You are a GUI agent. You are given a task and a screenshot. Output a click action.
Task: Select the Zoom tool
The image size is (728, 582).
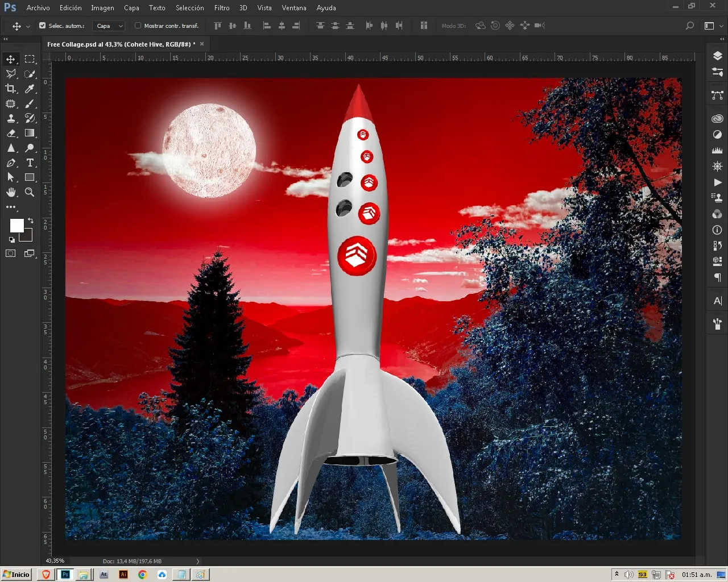click(30, 192)
